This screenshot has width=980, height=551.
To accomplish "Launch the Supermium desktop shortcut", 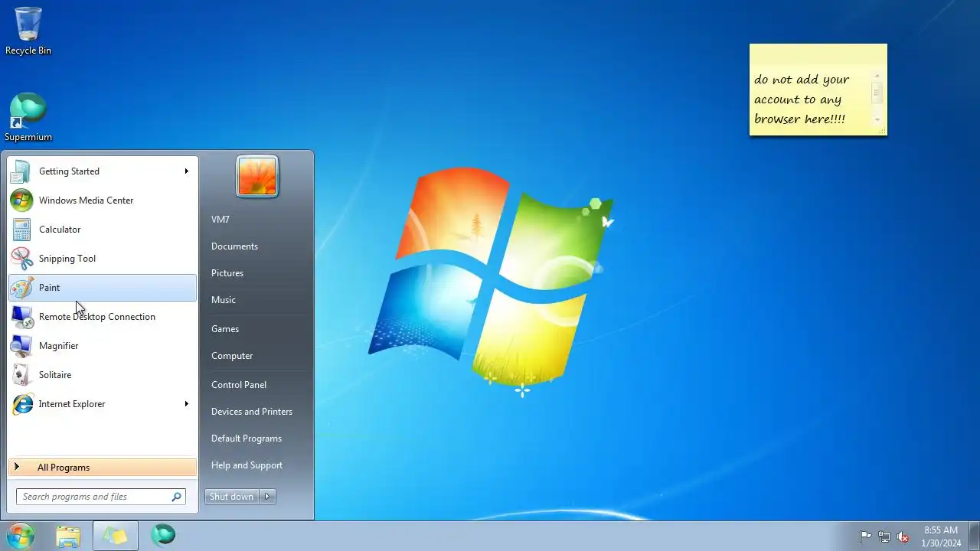I will [x=28, y=117].
